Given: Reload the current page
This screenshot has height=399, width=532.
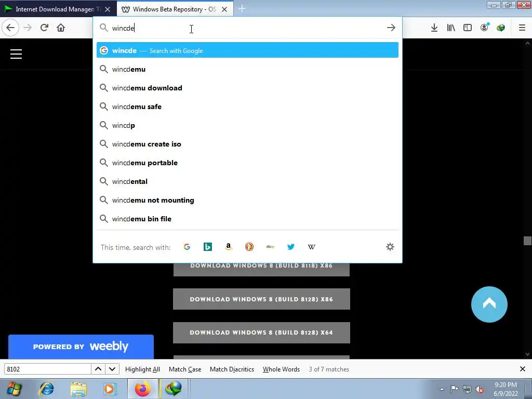Looking at the screenshot, I should tap(44, 28).
